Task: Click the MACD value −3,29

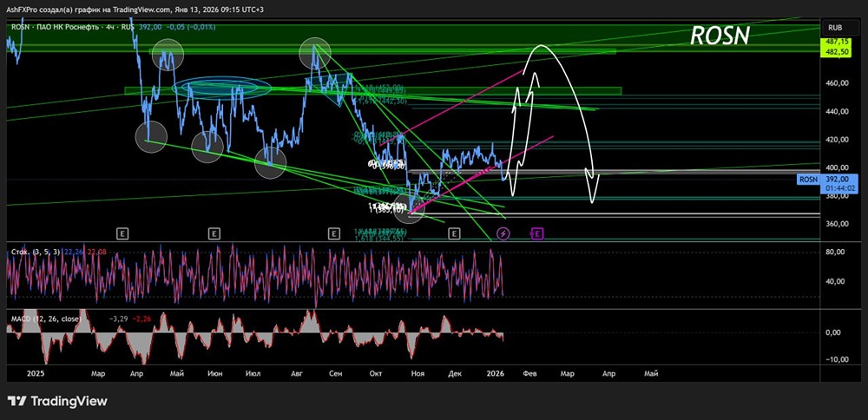Action: click(117, 318)
